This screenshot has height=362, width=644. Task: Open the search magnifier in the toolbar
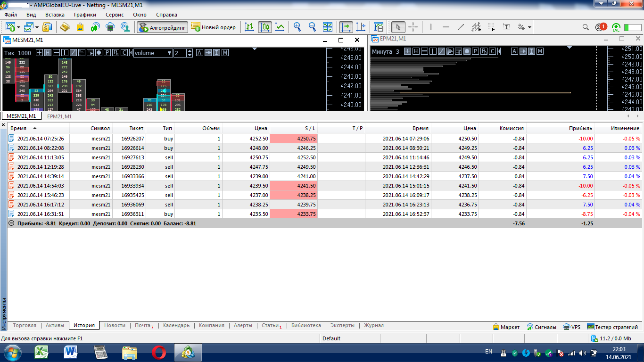(x=586, y=27)
